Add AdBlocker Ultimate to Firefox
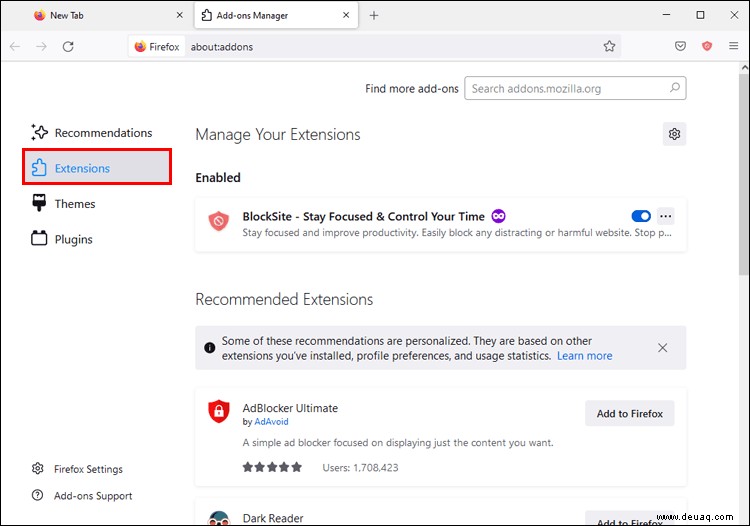The width and height of the screenshot is (750, 526). pyautogui.click(x=629, y=414)
